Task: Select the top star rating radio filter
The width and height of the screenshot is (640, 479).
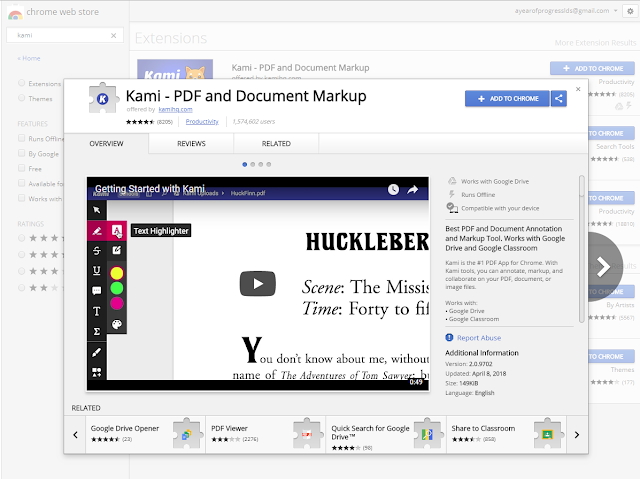Action: (22, 238)
